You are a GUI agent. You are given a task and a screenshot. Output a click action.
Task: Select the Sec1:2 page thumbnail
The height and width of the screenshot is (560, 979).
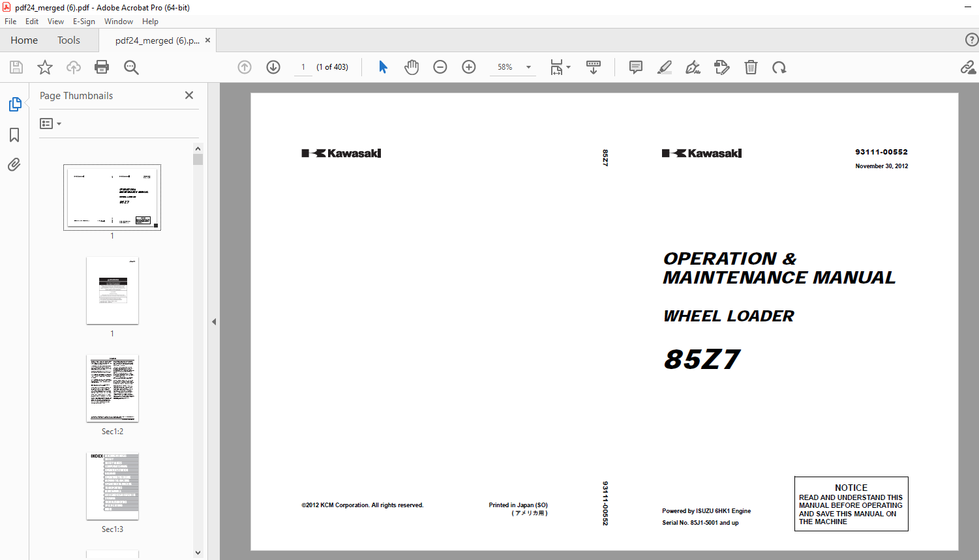pos(112,388)
